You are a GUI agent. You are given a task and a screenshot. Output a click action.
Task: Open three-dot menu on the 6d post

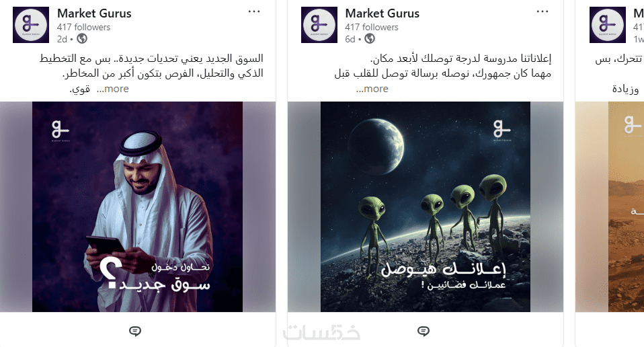click(x=542, y=11)
